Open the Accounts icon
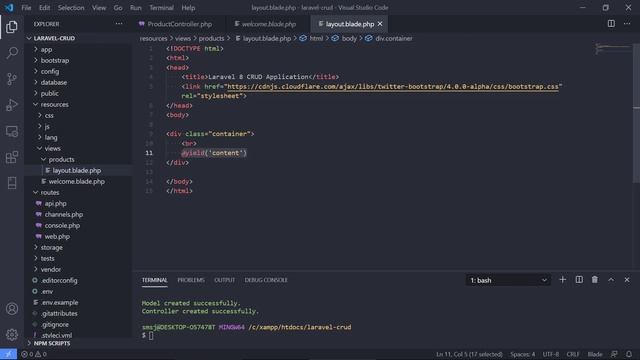 tap(12, 309)
